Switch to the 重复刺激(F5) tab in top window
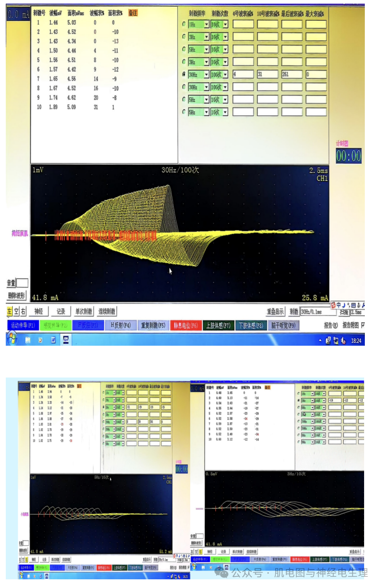 tap(153, 325)
